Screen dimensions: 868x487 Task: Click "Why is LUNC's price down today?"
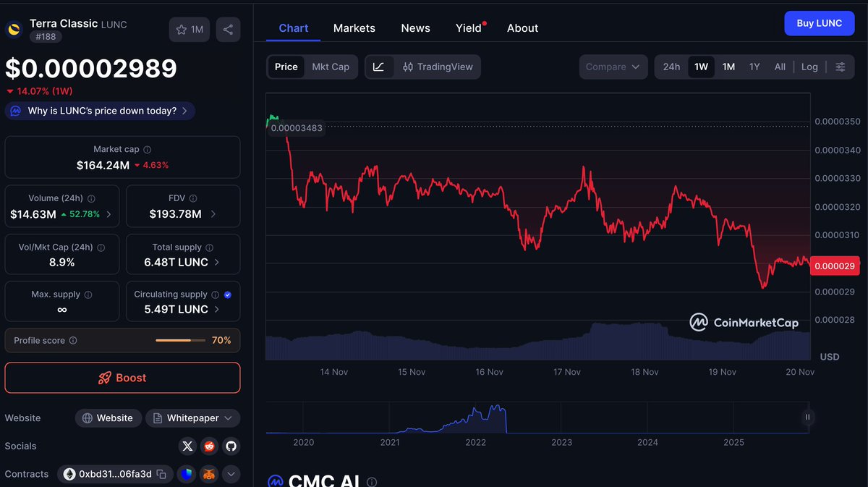pyautogui.click(x=100, y=111)
